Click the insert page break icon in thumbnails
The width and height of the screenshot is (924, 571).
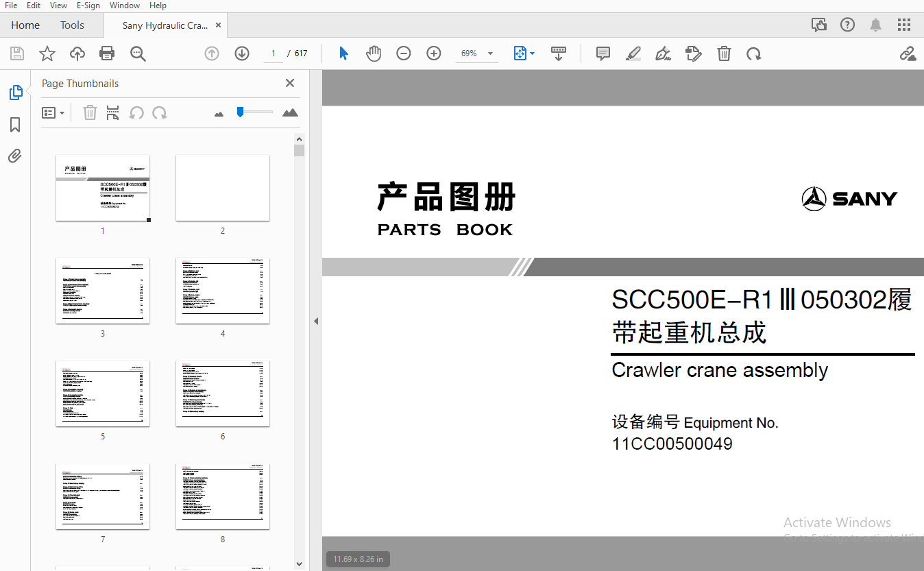coord(113,112)
